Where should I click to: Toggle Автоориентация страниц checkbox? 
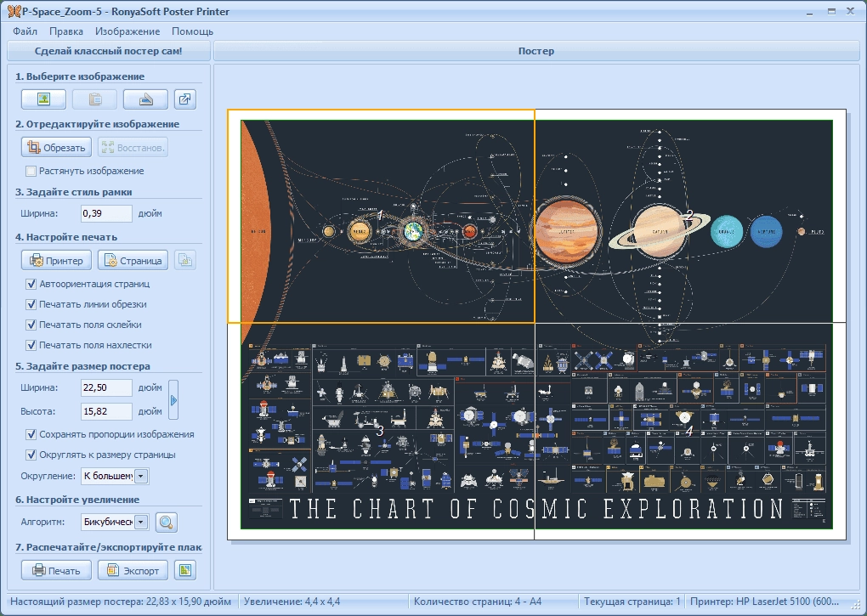31,284
